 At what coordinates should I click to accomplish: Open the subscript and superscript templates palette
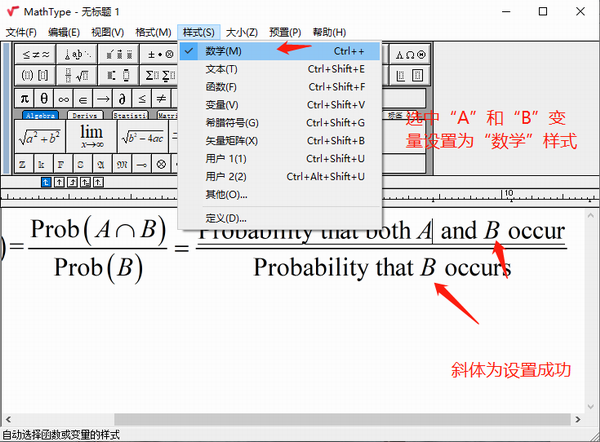click(119, 75)
